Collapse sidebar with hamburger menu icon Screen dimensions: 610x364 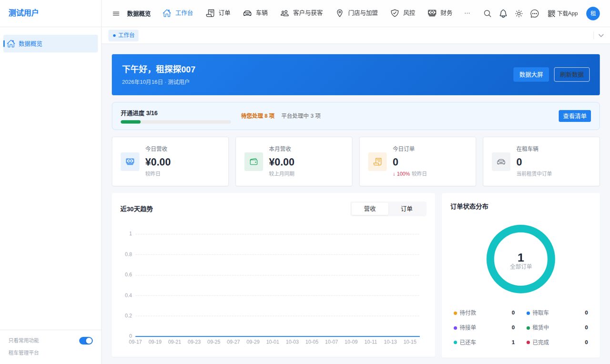[x=116, y=13]
